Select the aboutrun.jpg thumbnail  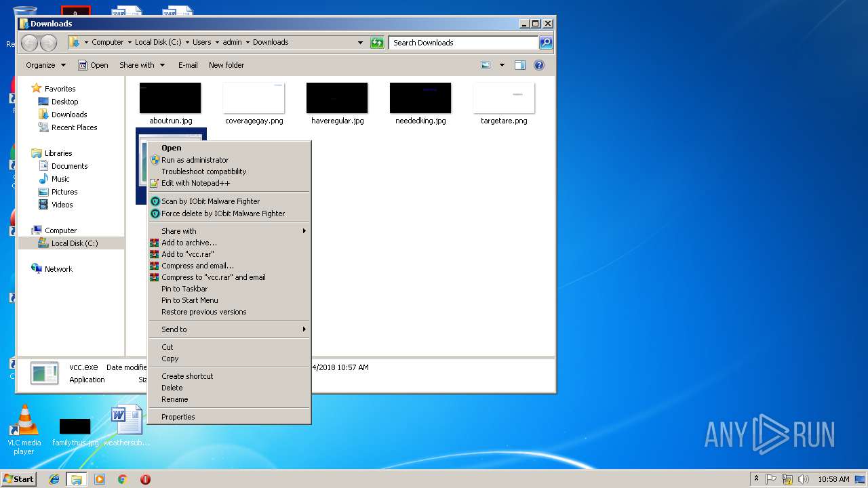170,98
